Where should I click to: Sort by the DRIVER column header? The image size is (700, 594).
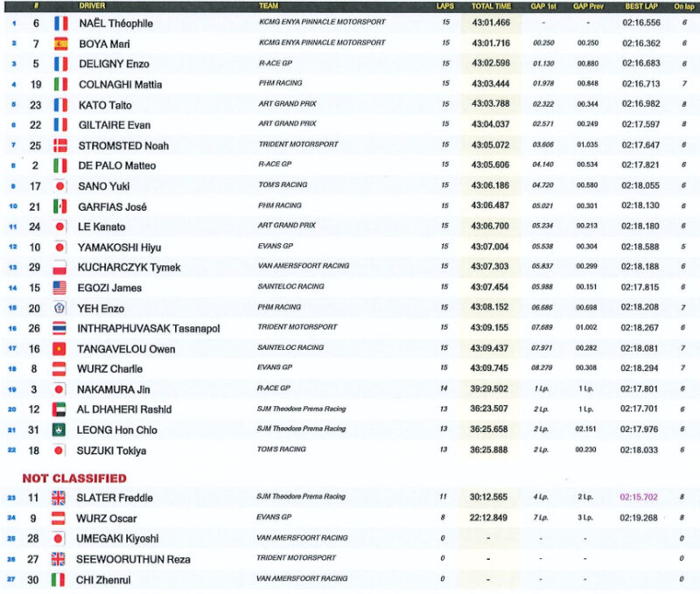92,5
